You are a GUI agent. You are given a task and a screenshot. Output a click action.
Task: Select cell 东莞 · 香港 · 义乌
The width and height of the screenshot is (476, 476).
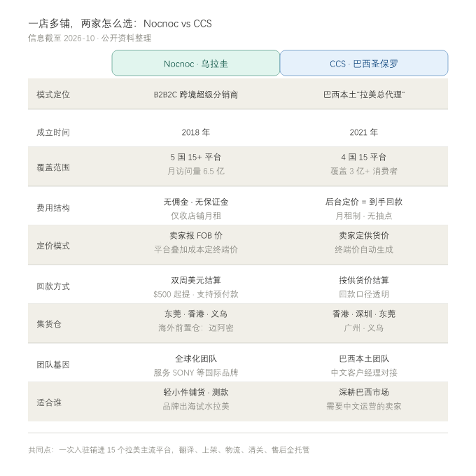pyautogui.click(x=196, y=314)
